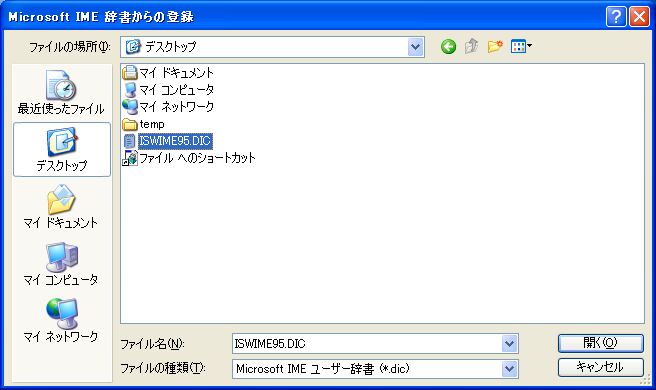Select マイ ドキュメント icon in file list
This screenshot has width=656, height=390.
point(130,73)
